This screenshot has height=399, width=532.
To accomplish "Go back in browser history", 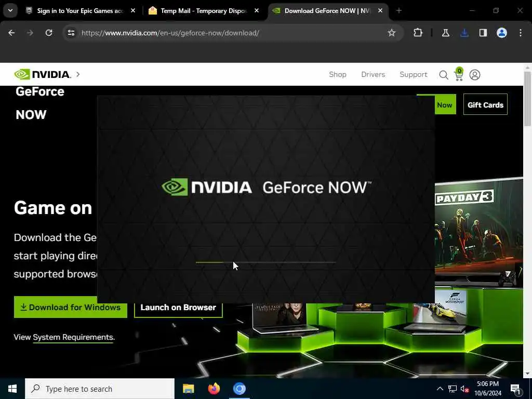I will [11, 33].
